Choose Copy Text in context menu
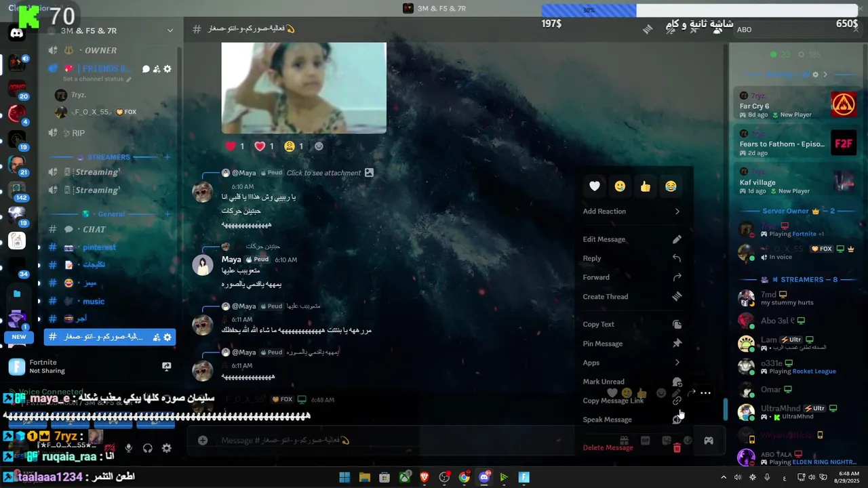 click(x=632, y=325)
